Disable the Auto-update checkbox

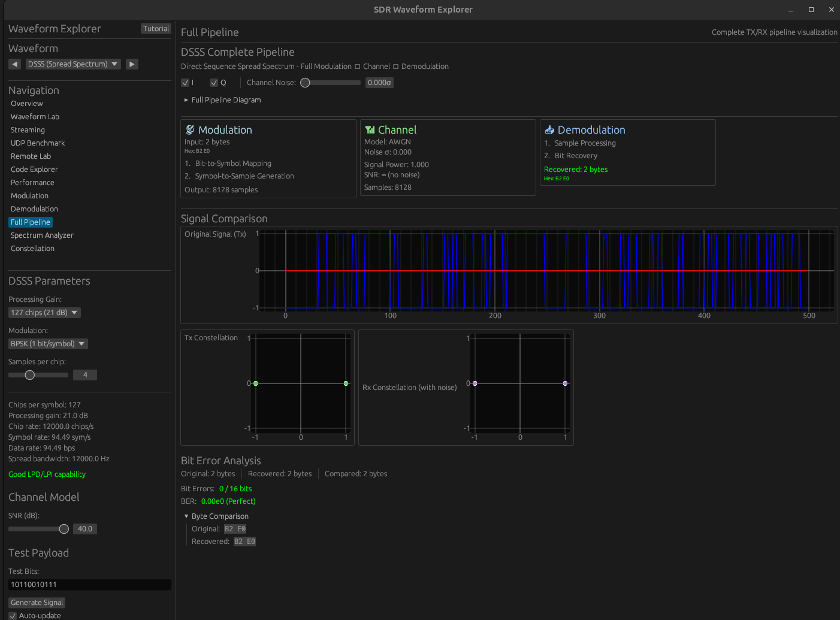point(13,615)
